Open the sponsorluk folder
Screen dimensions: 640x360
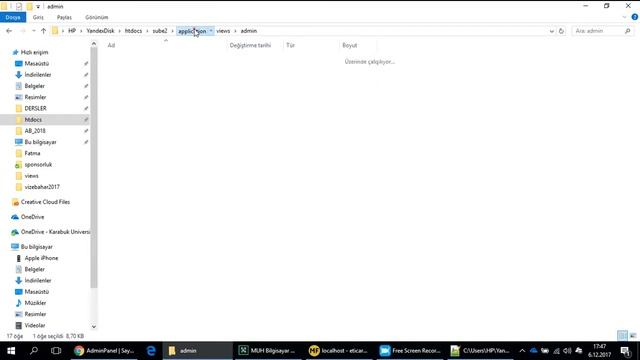point(38,164)
